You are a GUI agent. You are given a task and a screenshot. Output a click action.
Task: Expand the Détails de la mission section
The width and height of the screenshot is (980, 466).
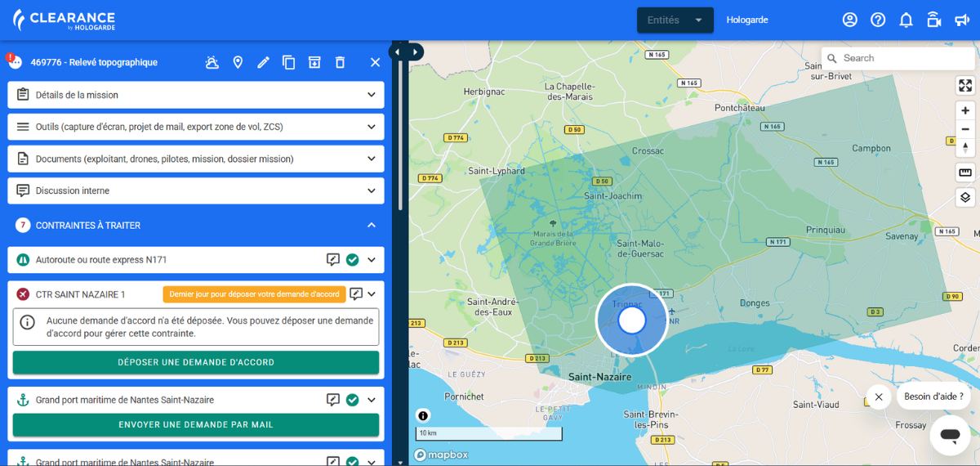click(x=196, y=95)
